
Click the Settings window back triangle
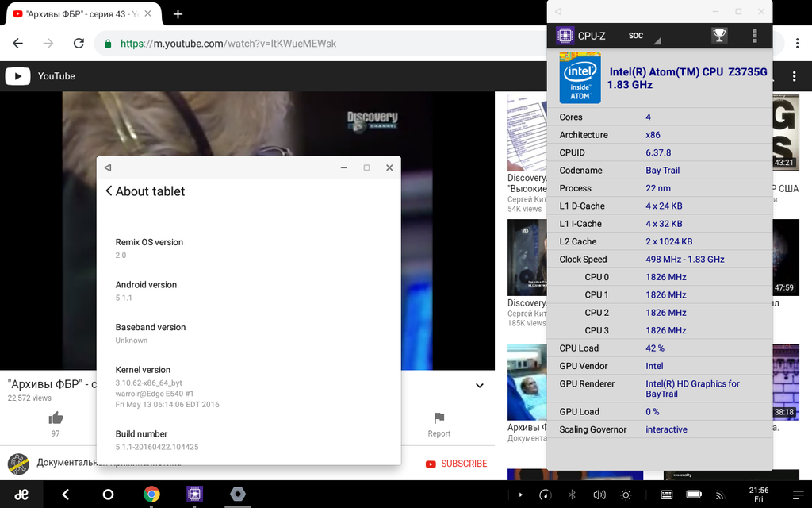click(x=108, y=167)
